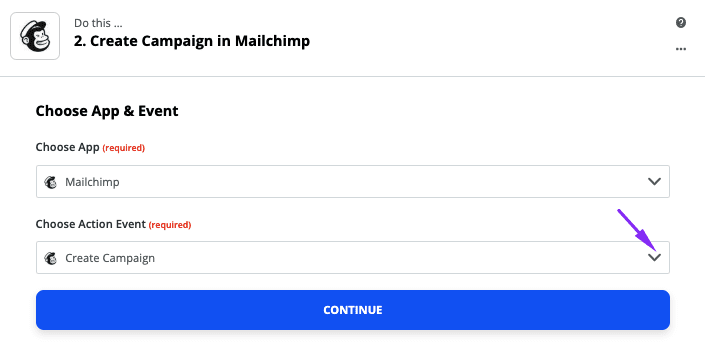This screenshot has width=705, height=361.
Task: Click the Choose App & Event heading
Action: 107,111
